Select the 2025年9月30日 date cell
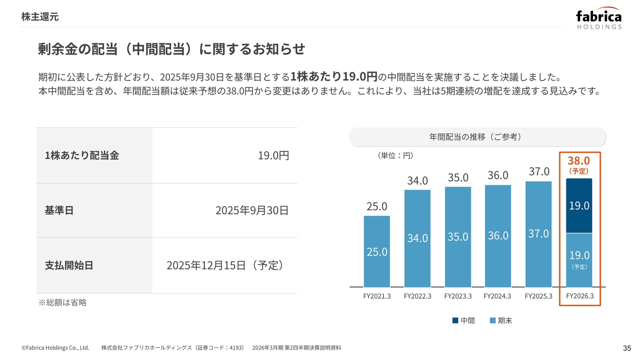 click(252, 210)
